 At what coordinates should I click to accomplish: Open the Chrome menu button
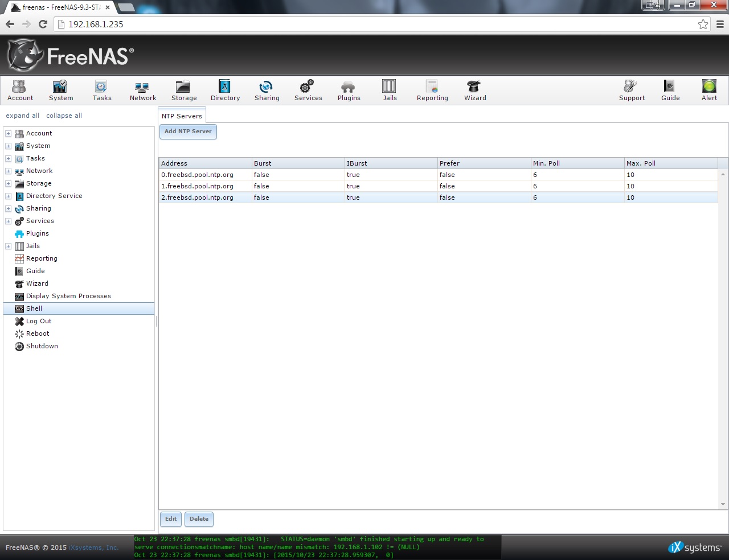click(720, 24)
